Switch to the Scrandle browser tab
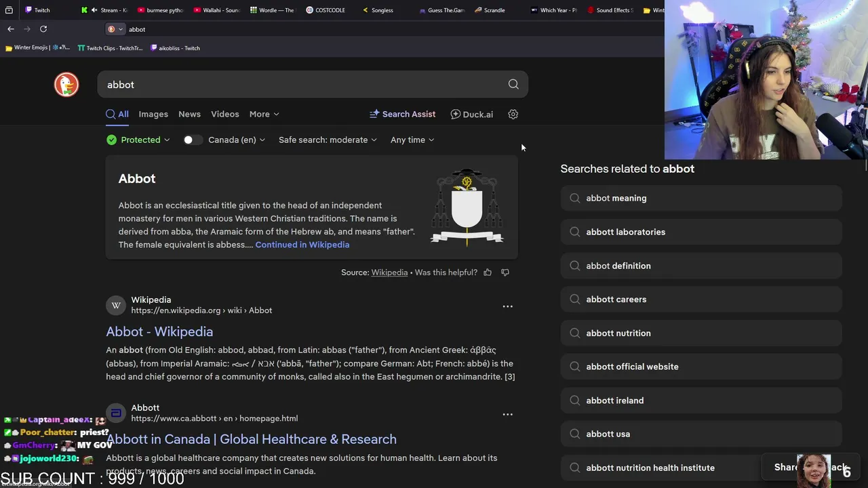 (492, 10)
